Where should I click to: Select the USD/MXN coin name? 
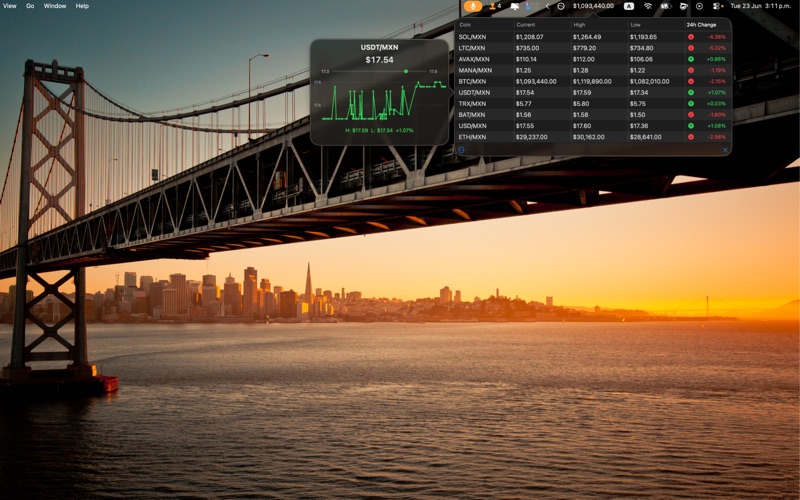click(x=472, y=126)
